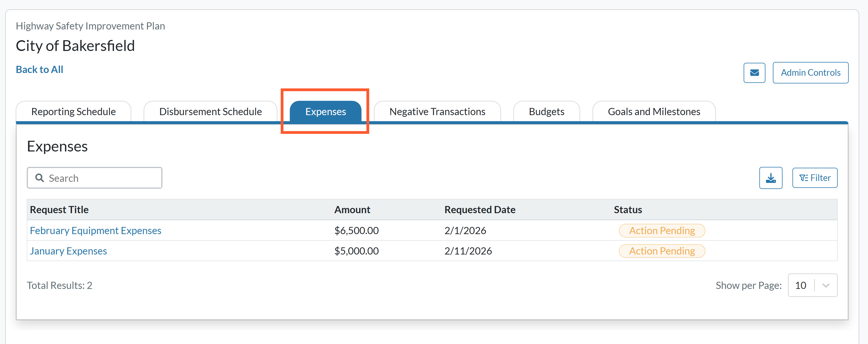Open the page size selector showing 10
The width and height of the screenshot is (868, 344).
(812, 285)
